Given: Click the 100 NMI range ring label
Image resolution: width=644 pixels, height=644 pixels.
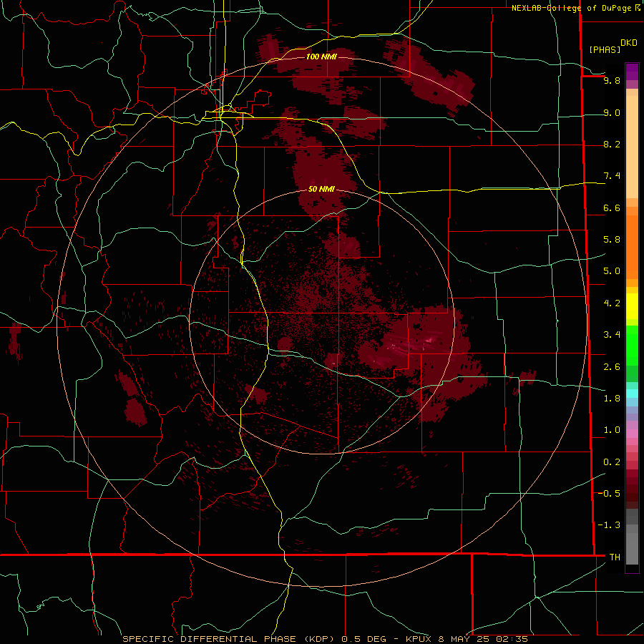Looking at the screenshot, I should pos(321,57).
